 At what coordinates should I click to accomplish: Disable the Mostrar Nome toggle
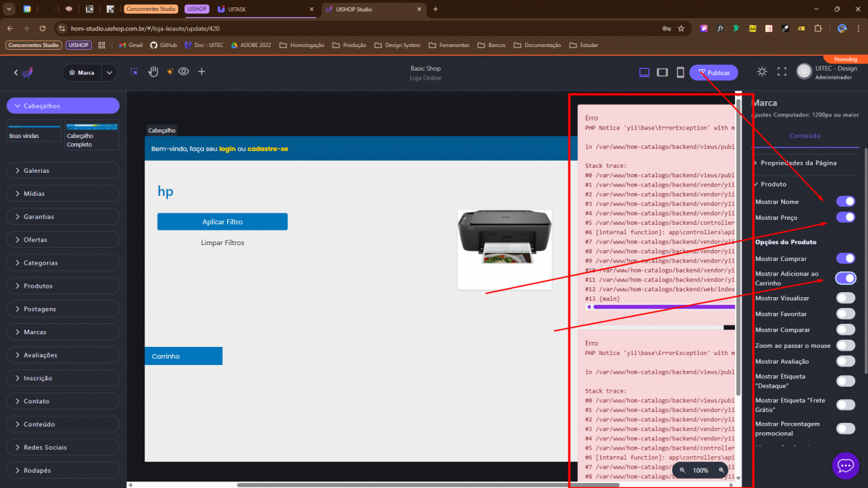coord(845,201)
